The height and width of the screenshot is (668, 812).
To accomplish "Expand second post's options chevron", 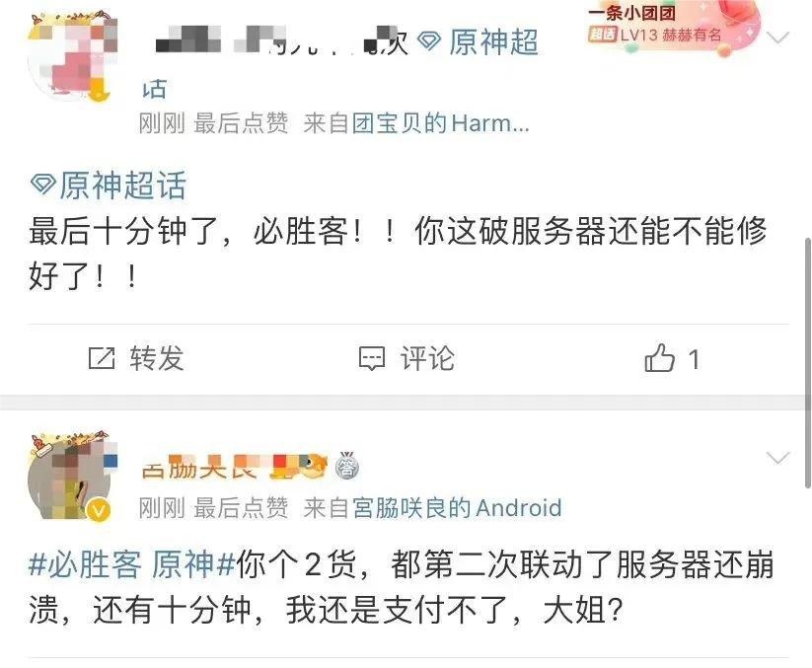I will pyautogui.click(x=777, y=458).
